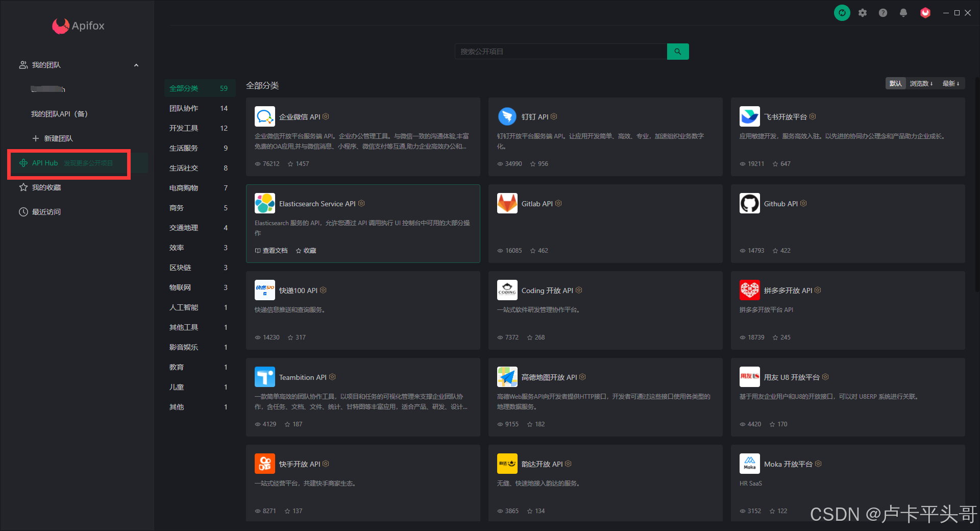This screenshot has height=531, width=980.
Task: Click the star count on 企业微信 card
Action: (299, 164)
